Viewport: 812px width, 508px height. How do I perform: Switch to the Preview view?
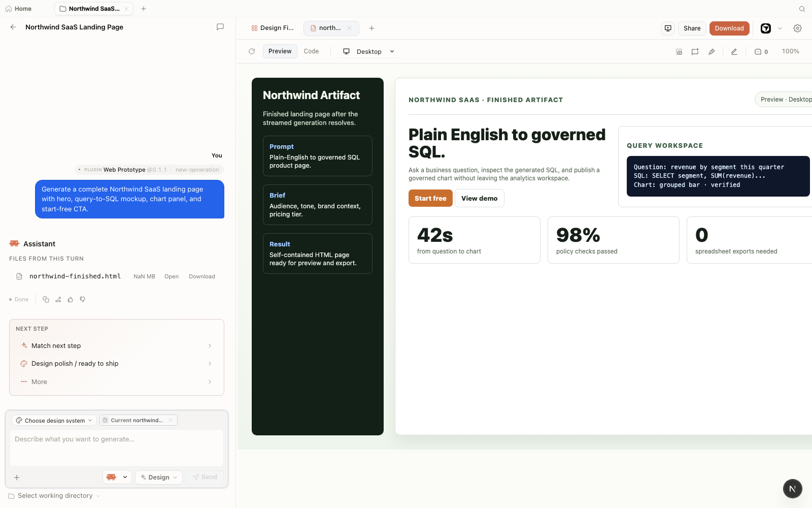pyautogui.click(x=280, y=51)
